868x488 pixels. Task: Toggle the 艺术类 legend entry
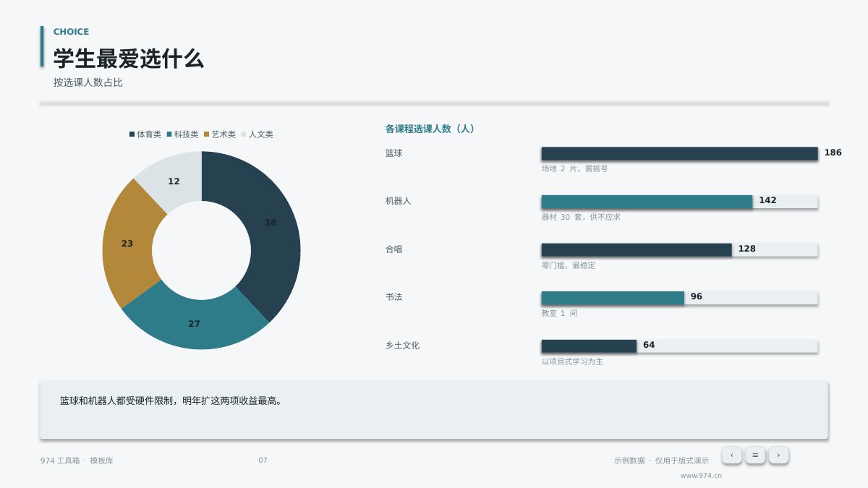[x=220, y=134]
